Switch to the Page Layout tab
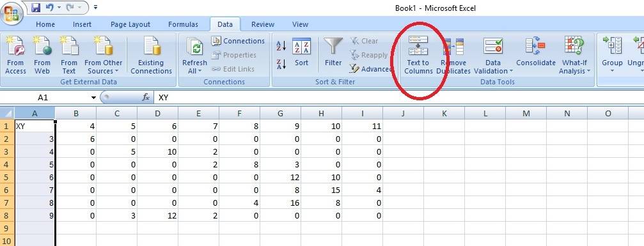 [130, 24]
